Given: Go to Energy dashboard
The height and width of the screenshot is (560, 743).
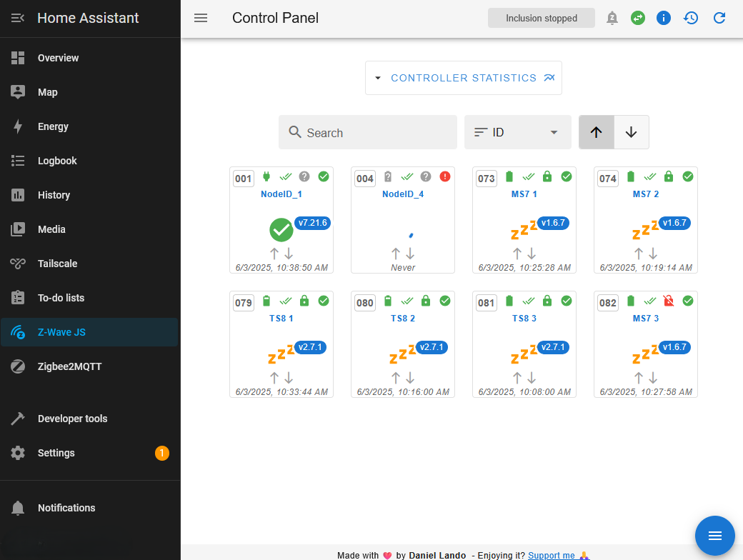Looking at the screenshot, I should pyautogui.click(x=89, y=126).
